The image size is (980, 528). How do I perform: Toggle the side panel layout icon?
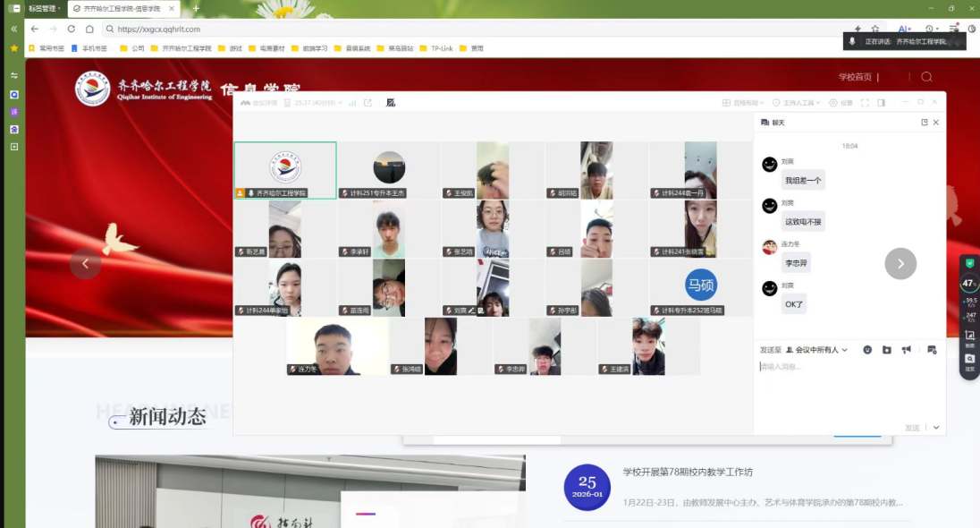point(882,103)
